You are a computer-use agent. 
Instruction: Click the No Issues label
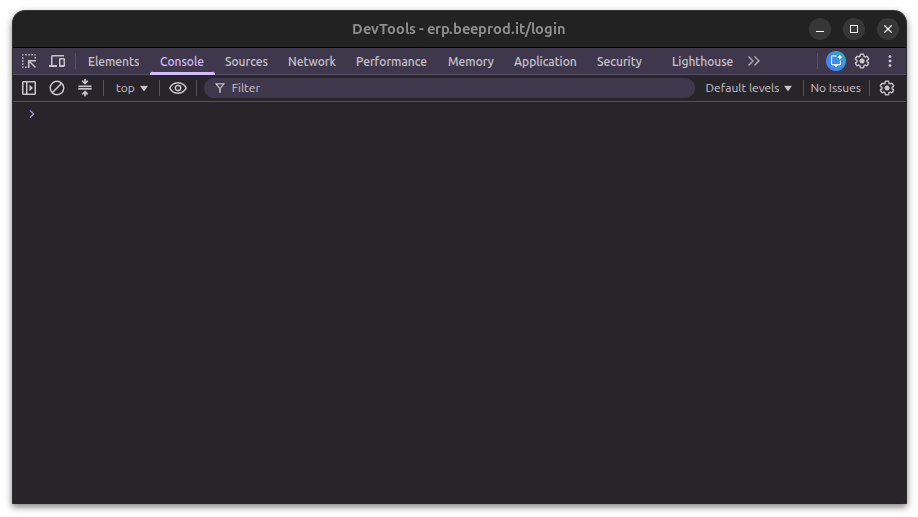pyautogui.click(x=835, y=88)
